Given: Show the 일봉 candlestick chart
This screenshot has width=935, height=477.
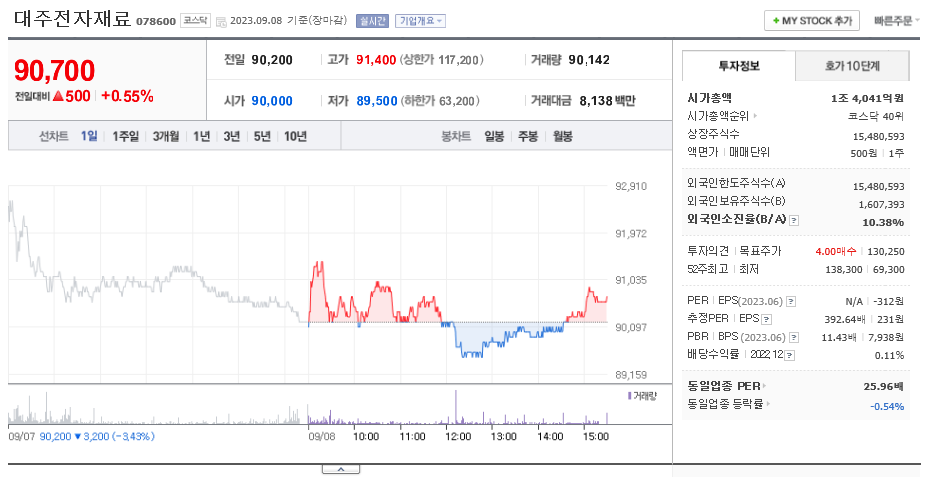Looking at the screenshot, I should (x=494, y=137).
